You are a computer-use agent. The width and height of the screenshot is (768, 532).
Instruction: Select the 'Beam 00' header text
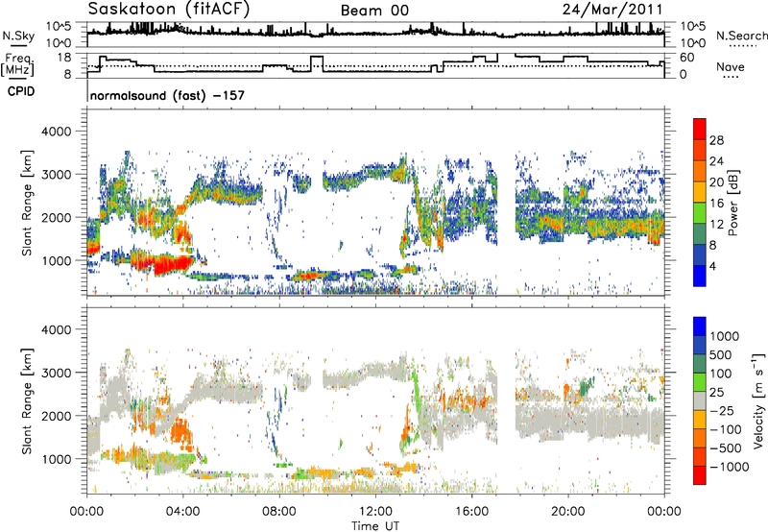click(x=374, y=11)
